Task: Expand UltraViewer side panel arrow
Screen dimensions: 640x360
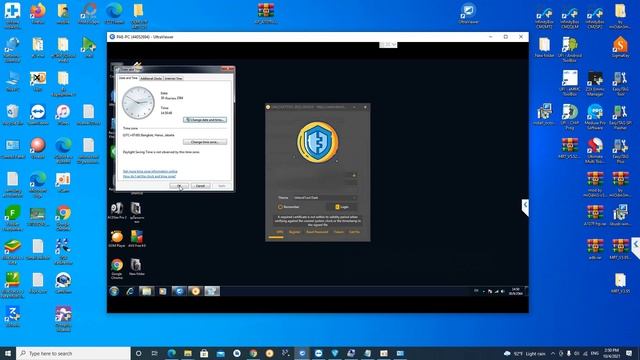Action: (525, 205)
